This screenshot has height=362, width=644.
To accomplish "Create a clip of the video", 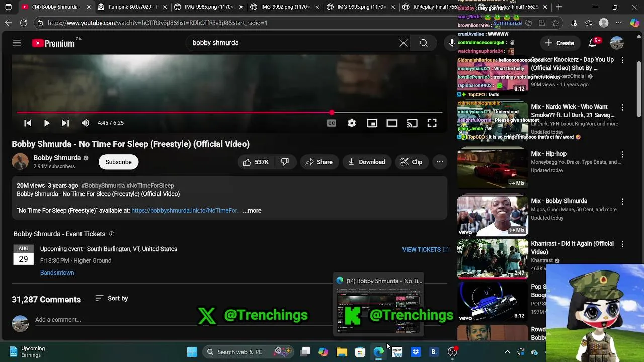I will (412, 162).
